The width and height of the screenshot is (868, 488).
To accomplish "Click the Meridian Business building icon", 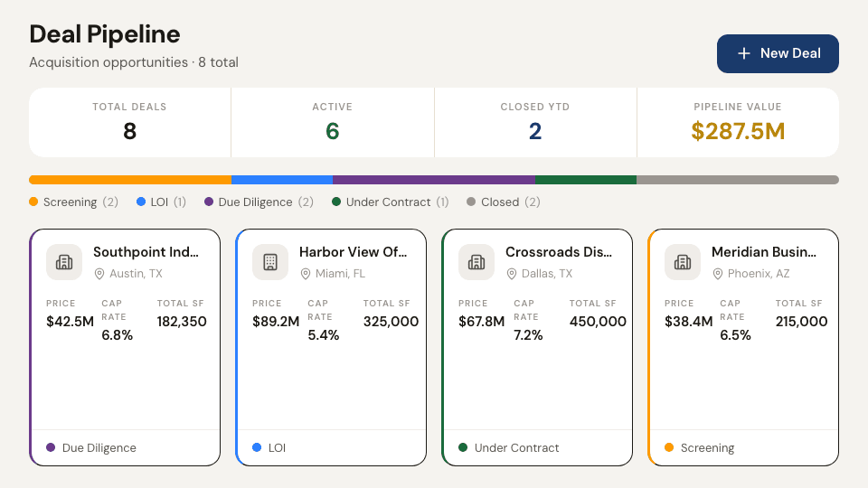I will coord(682,262).
